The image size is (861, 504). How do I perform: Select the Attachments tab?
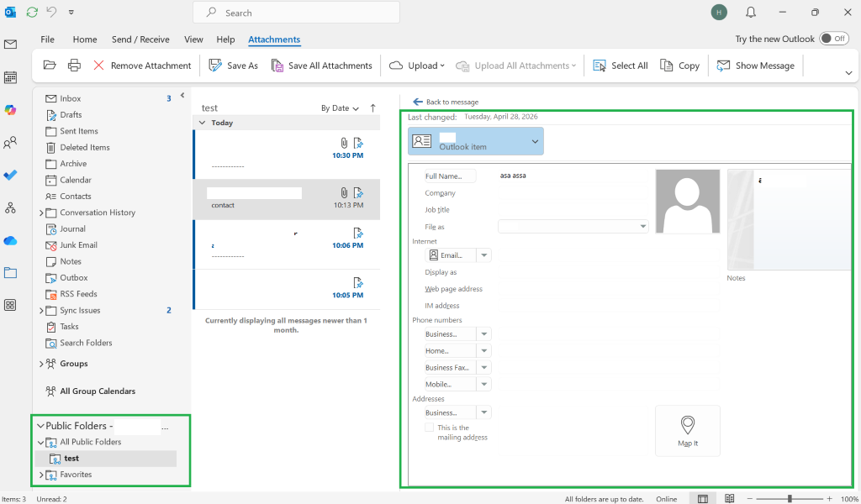pos(274,39)
